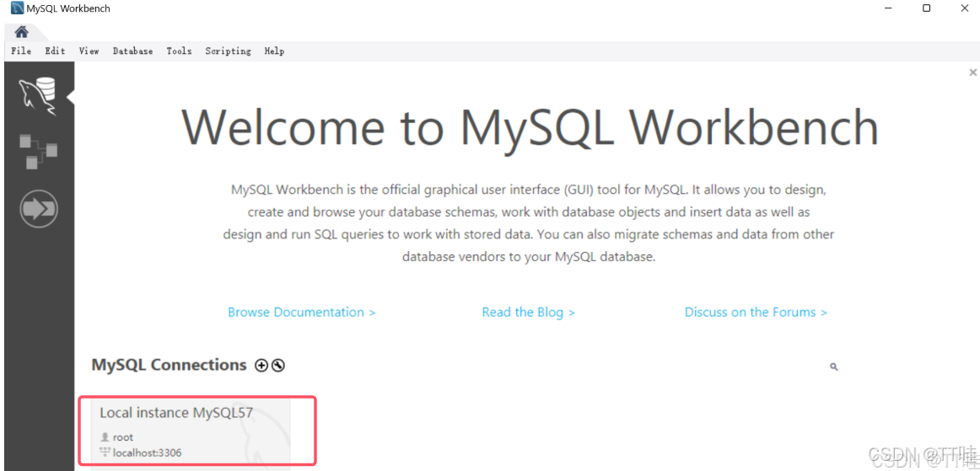Image resolution: width=980 pixels, height=471 pixels.
Task: Click the connections search magnifier icon
Action: 834,367
